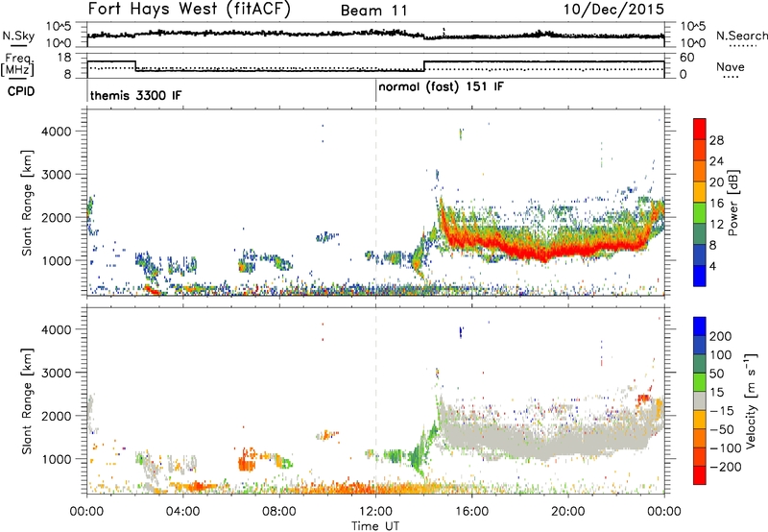Click the yellow segment of the power colorbar
The width and height of the screenshot is (768, 532).
[x=700, y=192]
